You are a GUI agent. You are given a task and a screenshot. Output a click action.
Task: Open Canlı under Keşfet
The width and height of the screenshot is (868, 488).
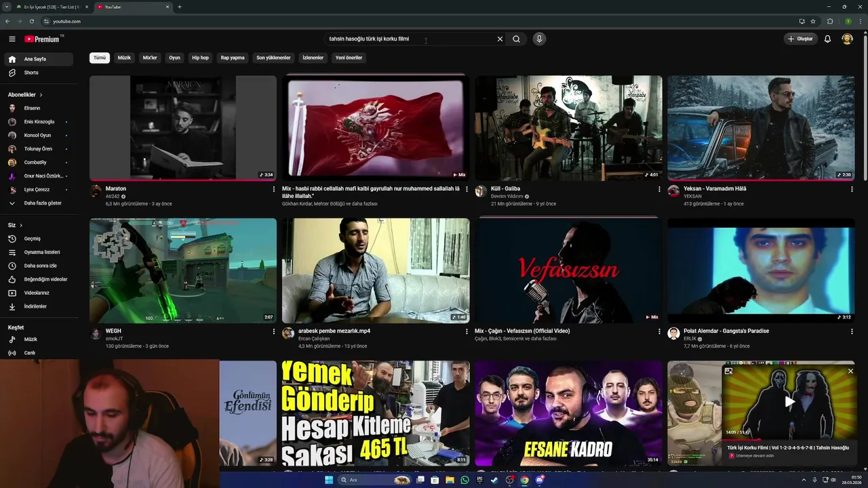coord(37,352)
